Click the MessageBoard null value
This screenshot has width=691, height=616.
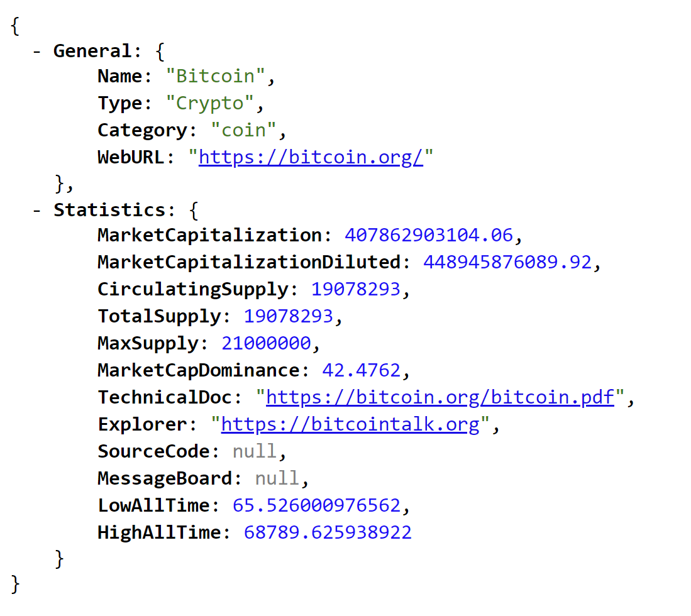(x=277, y=478)
